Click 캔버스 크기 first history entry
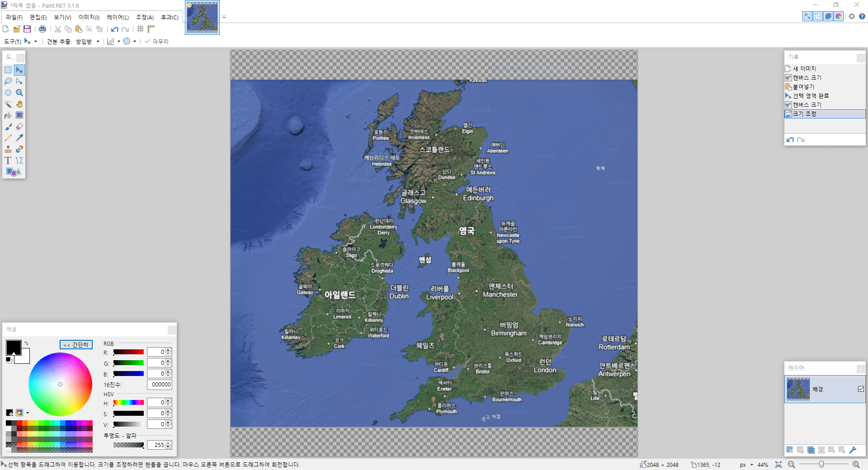 (x=807, y=78)
